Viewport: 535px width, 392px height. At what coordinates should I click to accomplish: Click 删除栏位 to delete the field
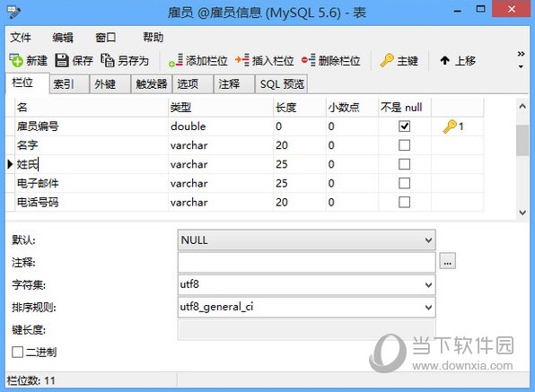click(x=330, y=61)
